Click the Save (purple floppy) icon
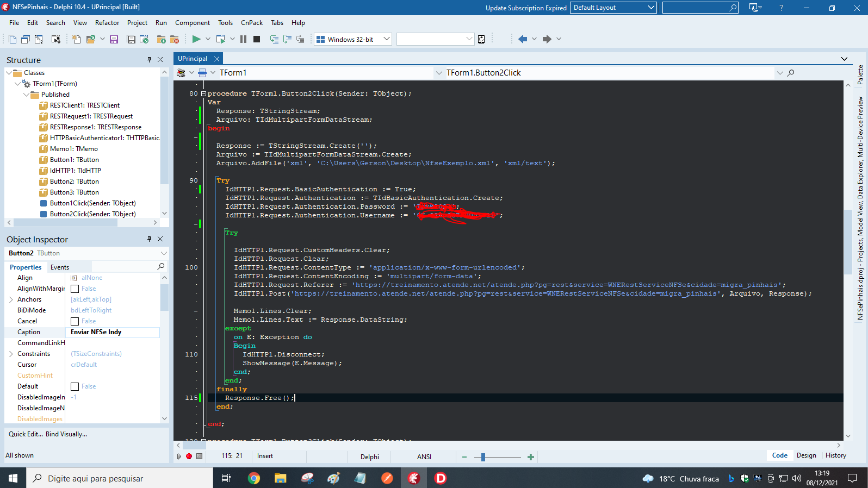The height and width of the screenshot is (488, 868). pyautogui.click(x=114, y=39)
